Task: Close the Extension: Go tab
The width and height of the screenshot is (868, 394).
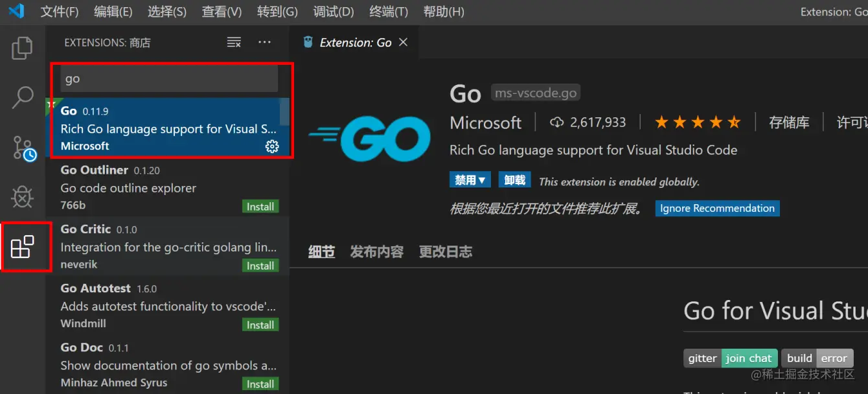Action: (403, 42)
